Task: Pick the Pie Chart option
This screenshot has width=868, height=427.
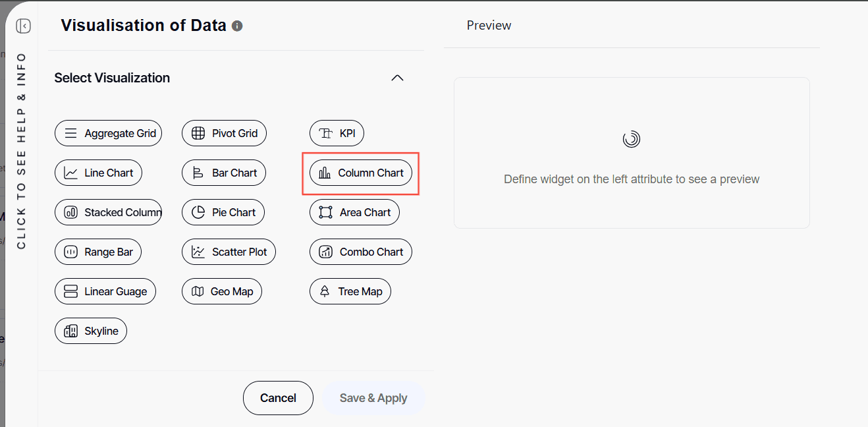Action: tap(223, 212)
